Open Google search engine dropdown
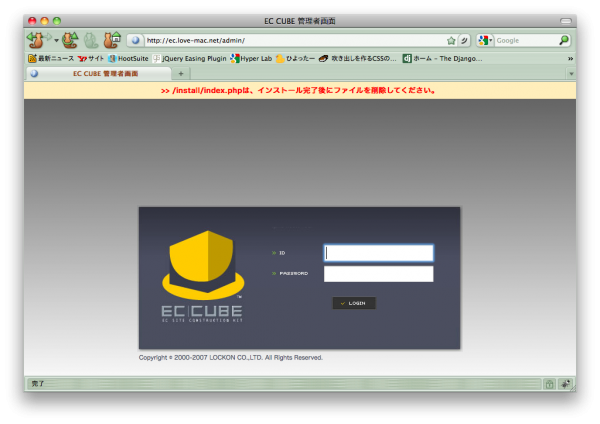The image size is (600, 424). [x=485, y=40]
